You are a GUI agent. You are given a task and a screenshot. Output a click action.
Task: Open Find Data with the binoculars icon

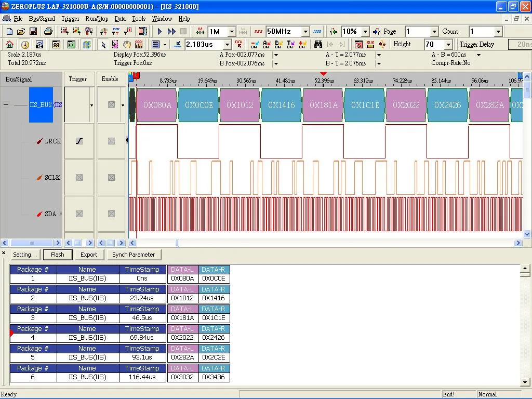pos(318,45)
